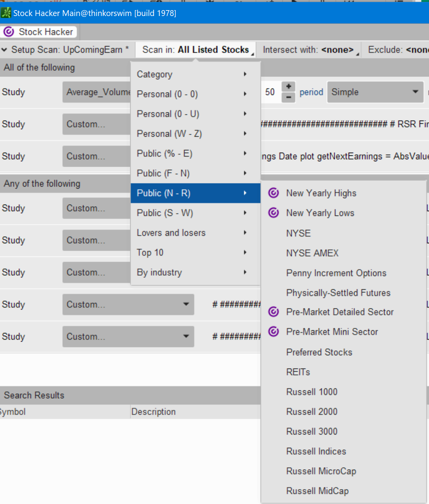Click the swirl icon beside New Yearly Lows
The image size is (429, 504).
(x=274, y=213)
